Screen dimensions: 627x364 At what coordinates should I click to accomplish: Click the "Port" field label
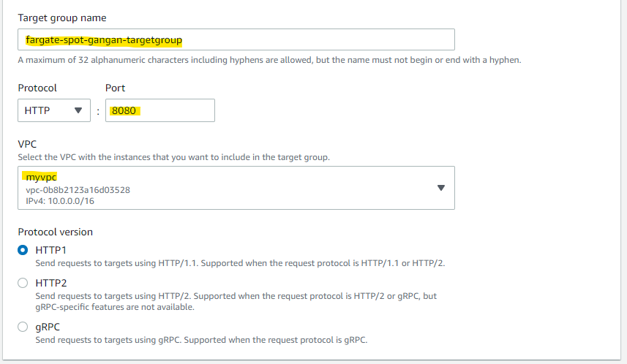point(115,88)
